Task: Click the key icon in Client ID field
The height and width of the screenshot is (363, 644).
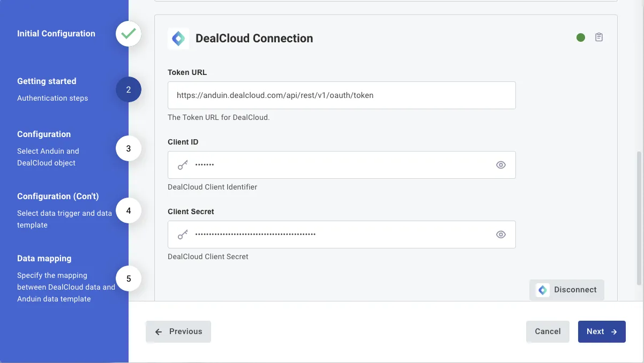Action: [x=183, y=165]
